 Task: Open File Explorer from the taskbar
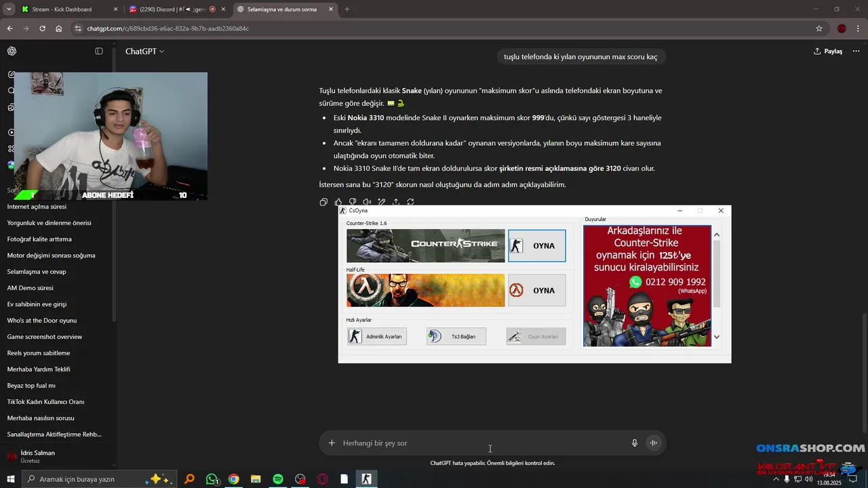pos(256,479)
